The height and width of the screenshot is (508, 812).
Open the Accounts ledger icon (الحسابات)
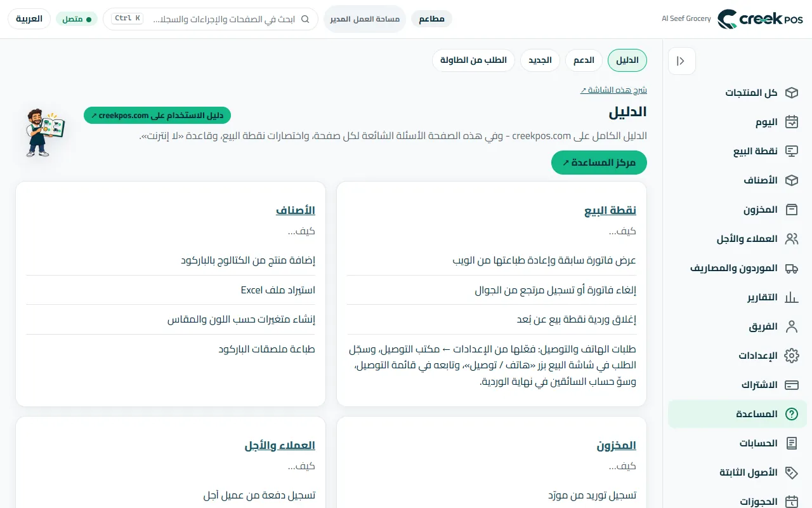tap(791, 443)
